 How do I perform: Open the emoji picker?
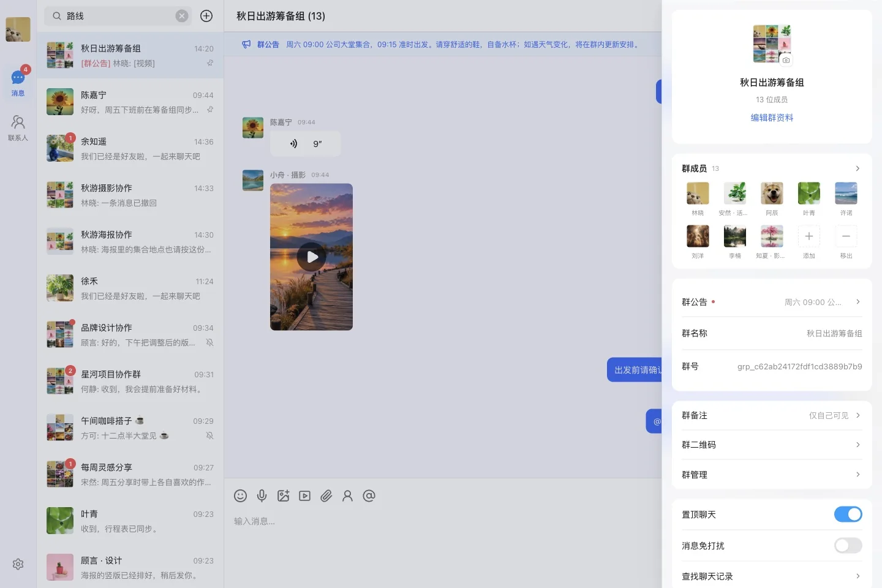click(x=241, y=496)
